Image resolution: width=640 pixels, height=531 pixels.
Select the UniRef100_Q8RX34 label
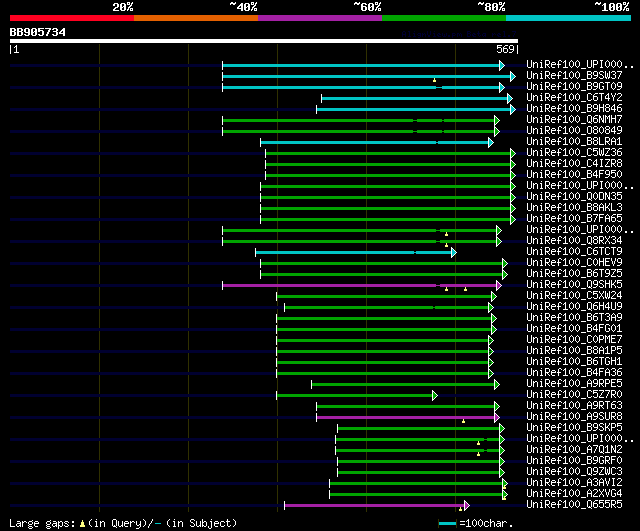[x=574, y=240]
